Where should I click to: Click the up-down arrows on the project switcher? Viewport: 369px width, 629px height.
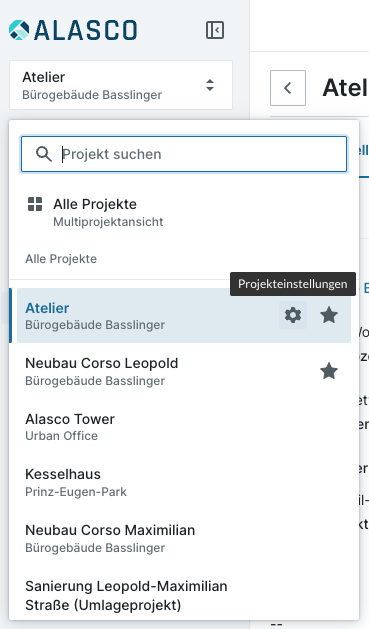210,85
